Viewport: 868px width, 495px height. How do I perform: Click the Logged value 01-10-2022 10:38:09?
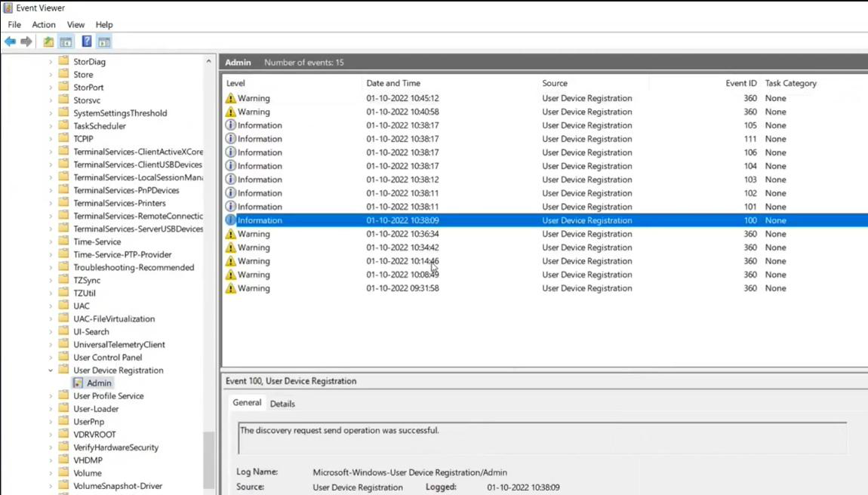[x=523, y=487]
